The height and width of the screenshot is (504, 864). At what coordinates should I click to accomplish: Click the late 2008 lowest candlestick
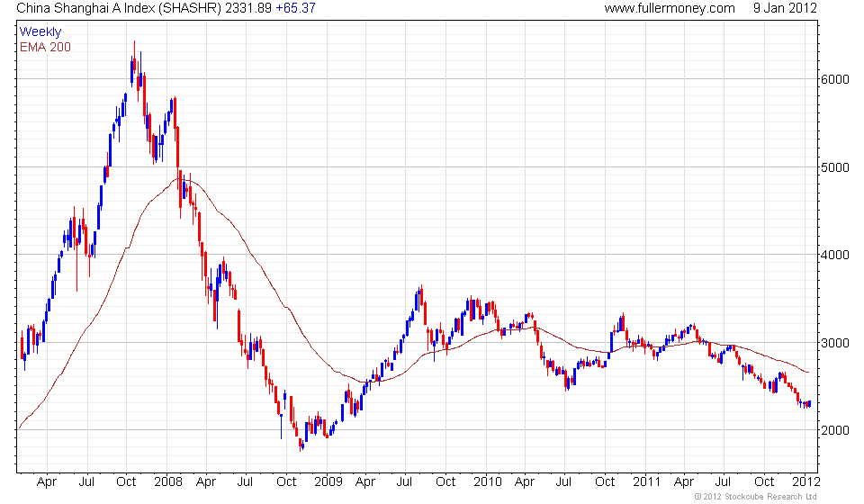click(x=301, y=445)
